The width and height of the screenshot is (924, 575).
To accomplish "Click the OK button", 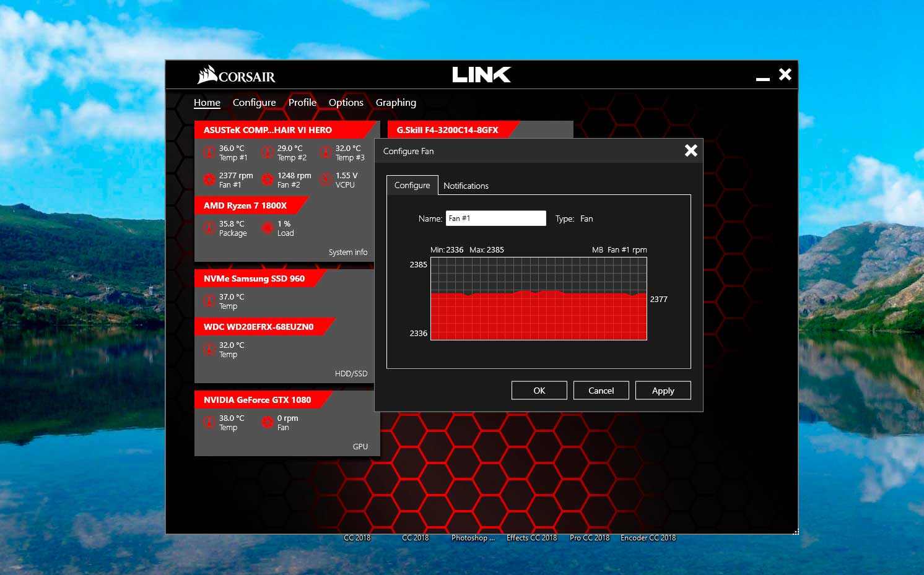I will (x=539, y=391).
